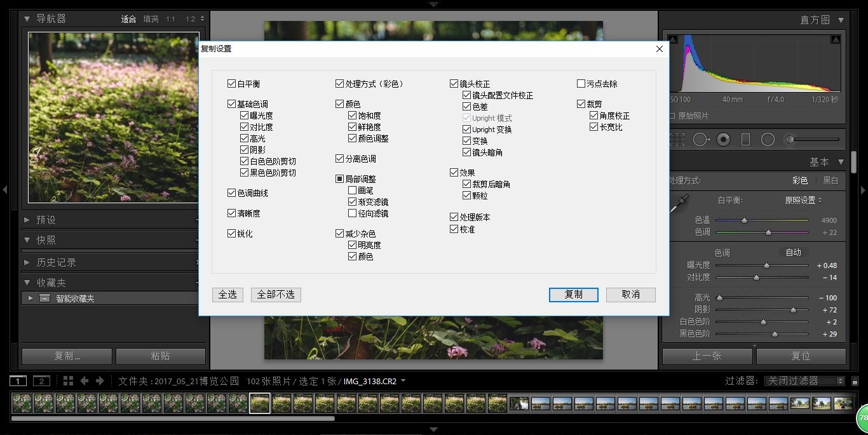Select the Crop Overlay tool

click(677, 139)
